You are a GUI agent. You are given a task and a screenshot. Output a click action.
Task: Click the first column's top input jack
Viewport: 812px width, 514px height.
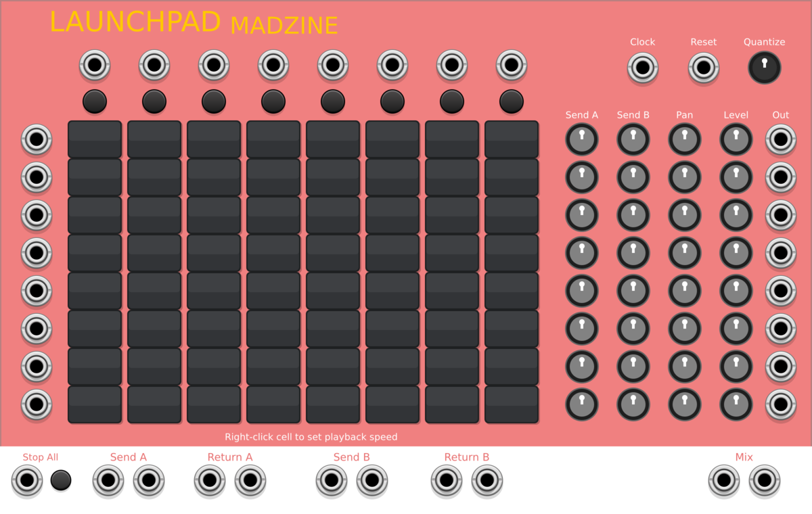(x=95, y=66)
